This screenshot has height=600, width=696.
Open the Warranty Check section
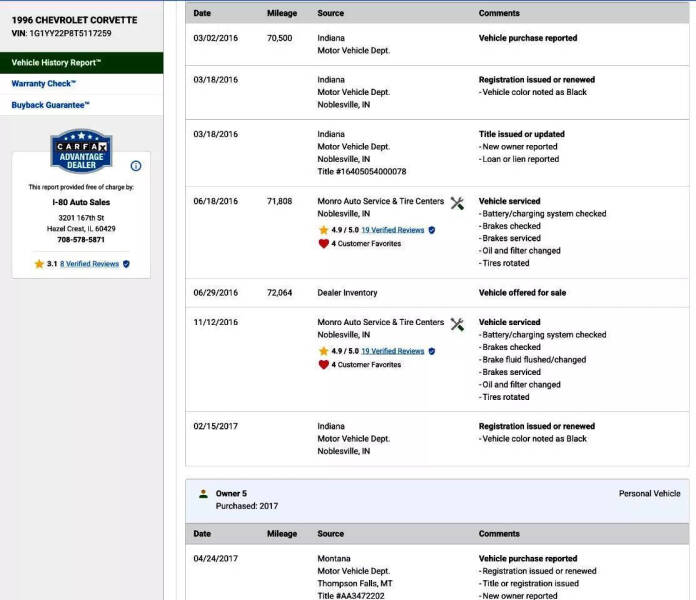[x=43, y=84]
